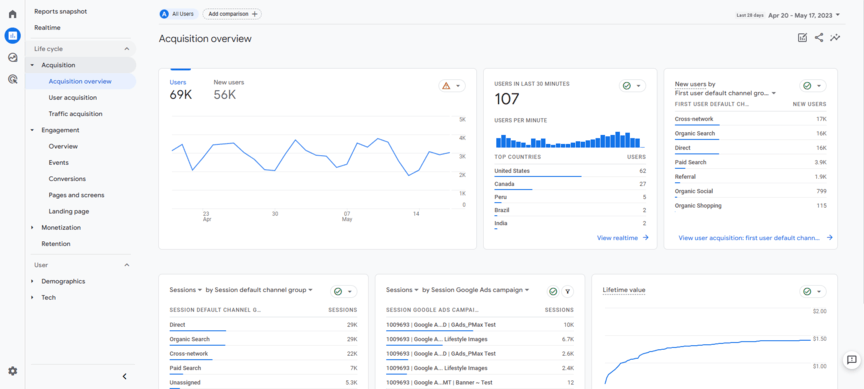Image resolution: width=864 pixels, height=389 pixels.
Task: Collapse the Engagement tree group
Action: pyautogui.click(x=32, y=130)
